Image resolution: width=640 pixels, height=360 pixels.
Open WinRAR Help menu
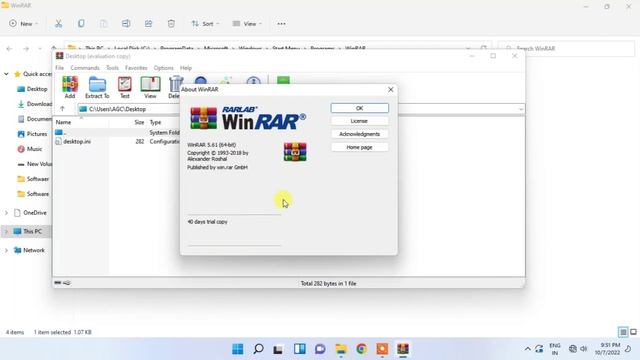pyautogui.click(x=186, y=68)
